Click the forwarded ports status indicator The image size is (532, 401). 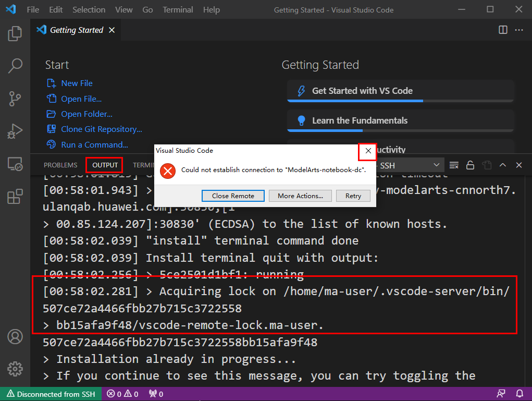156,394
